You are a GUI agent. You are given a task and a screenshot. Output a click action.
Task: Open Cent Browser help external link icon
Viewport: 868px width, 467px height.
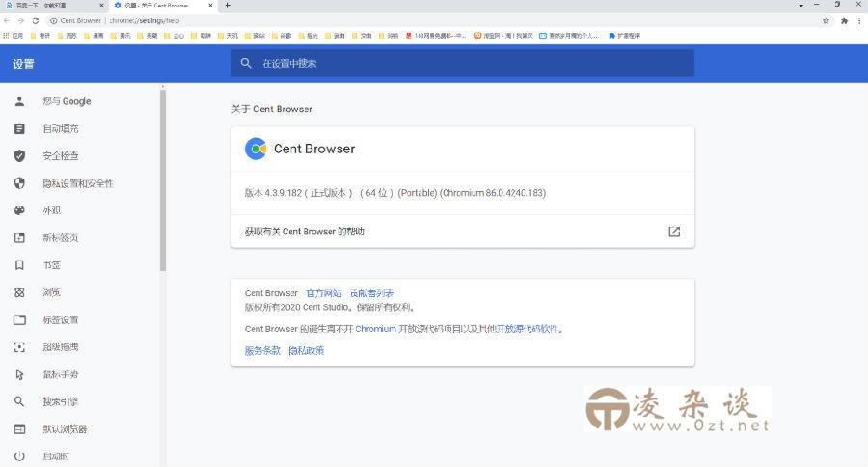point(674,232)
